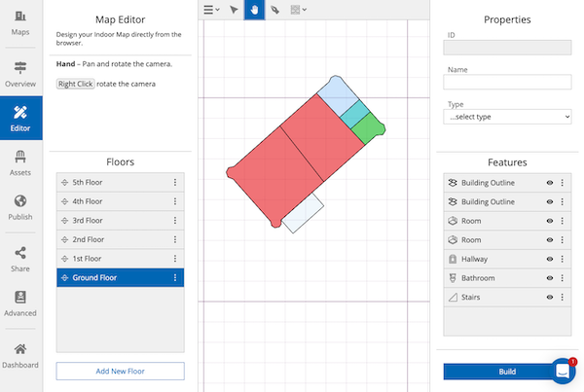
Task: Expand the hamburger menu dropdown in toolbar
Action: tap(211, 10)
